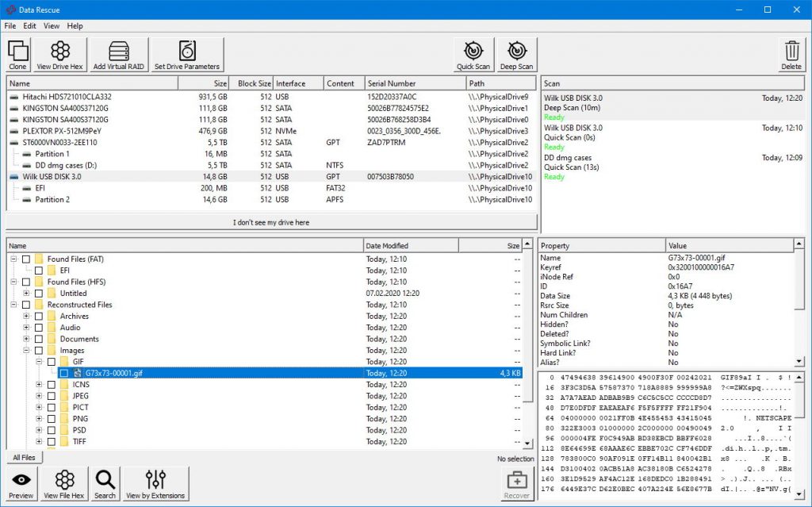Click the Delete trash icon
The height and width of the screenshot is (507, 812).
791,53
